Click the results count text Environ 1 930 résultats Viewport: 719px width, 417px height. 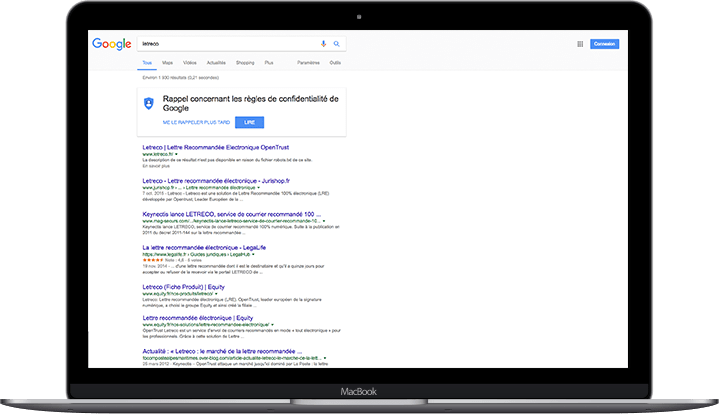coord(181,78)
